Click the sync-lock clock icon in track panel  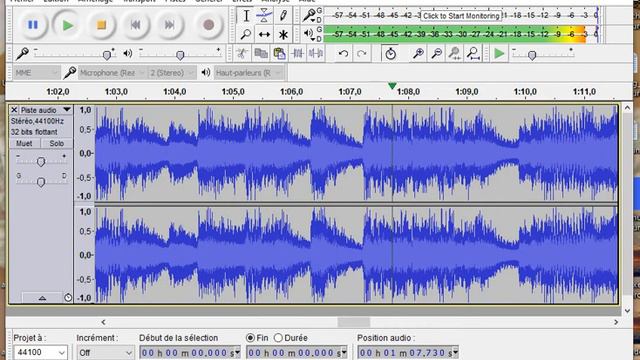coord(68,298)
